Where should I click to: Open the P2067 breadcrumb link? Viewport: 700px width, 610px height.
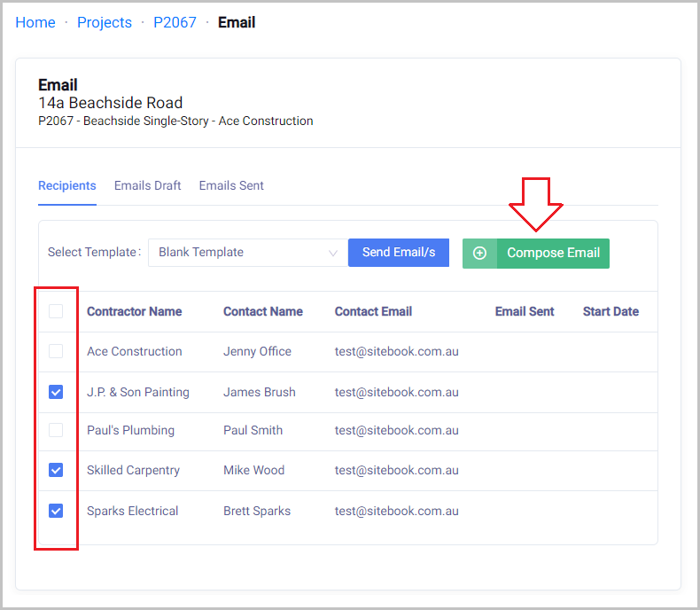tap(175, 22)
